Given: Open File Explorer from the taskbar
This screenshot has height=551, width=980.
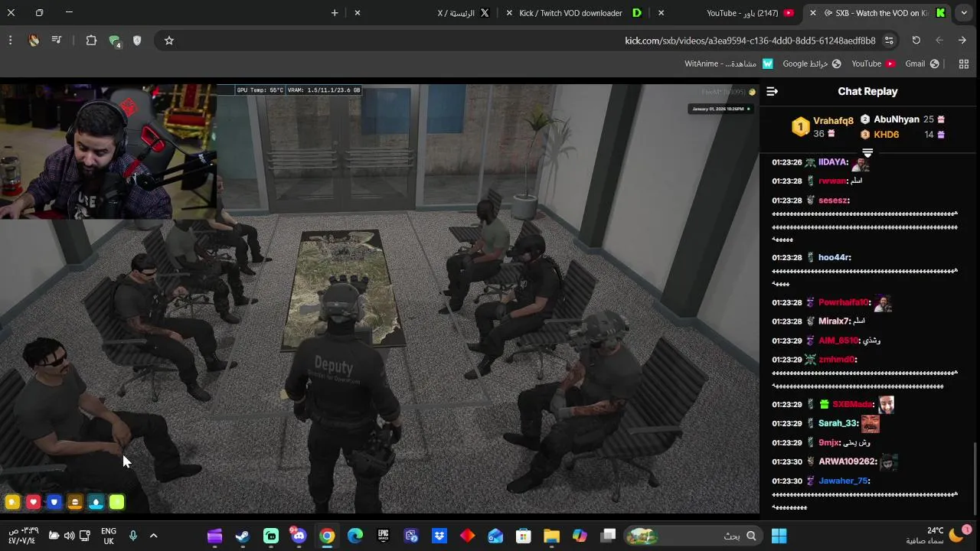Looking at the screenshot, I should point(551,536).
